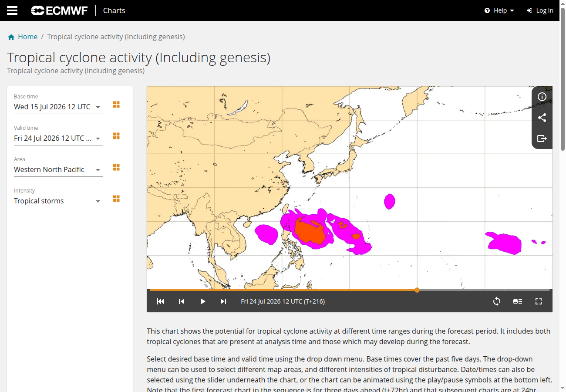This screenshot has height=392, width=566.
Task: Open the Help menu
Action: pos(499,10)
